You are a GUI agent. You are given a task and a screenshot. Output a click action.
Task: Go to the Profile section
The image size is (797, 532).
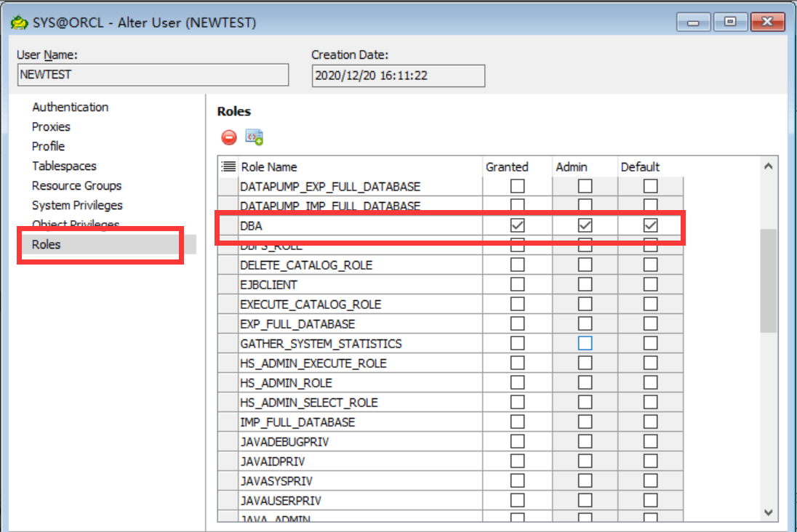[48, 146]
